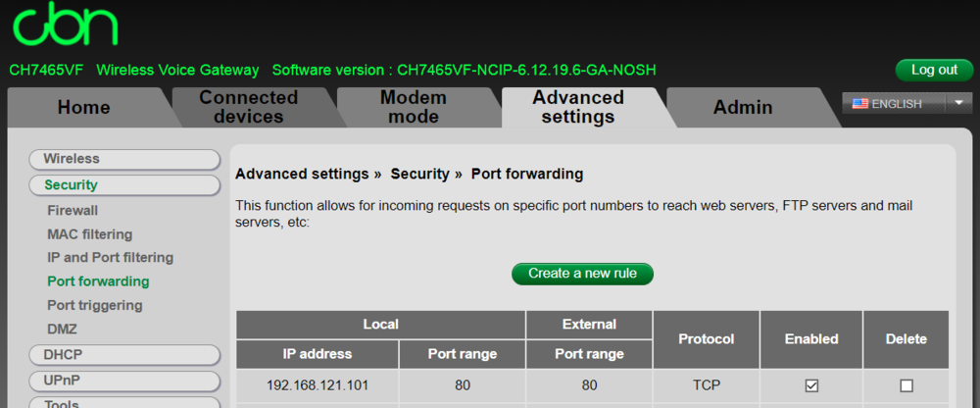
Task: Expand the UPnP sidebar section
Action: click(124, 380)
